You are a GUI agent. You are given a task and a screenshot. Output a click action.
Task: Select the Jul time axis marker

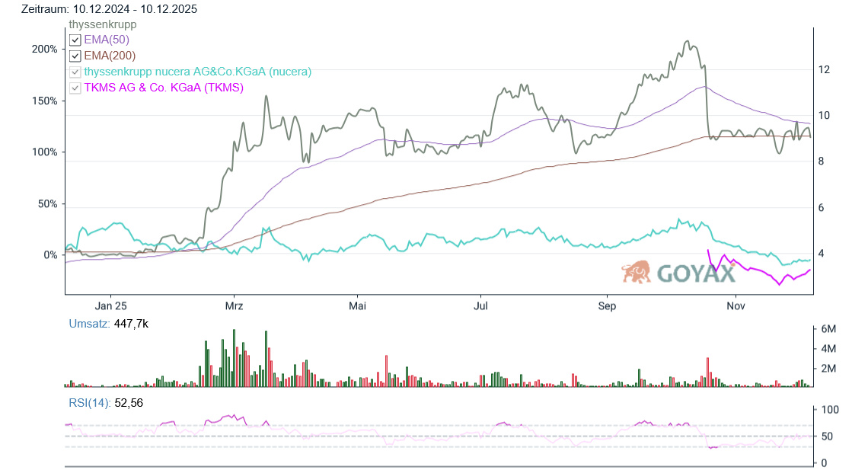pyautogui.click(x=480, y=305)
